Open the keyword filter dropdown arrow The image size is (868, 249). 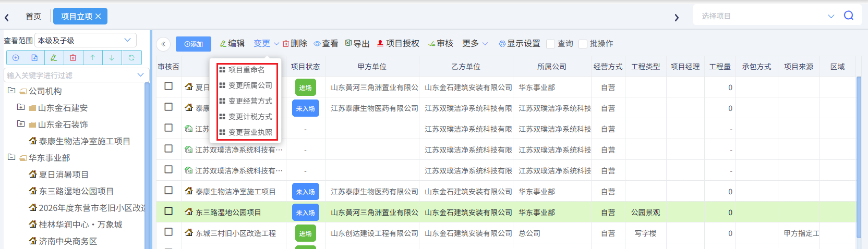pos(140,75)
